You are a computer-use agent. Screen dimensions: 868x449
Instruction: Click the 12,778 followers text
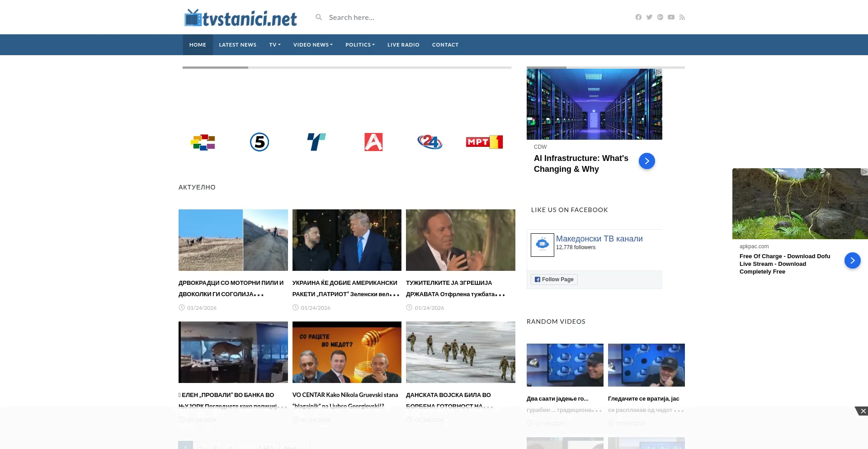(x=576, y=247)
